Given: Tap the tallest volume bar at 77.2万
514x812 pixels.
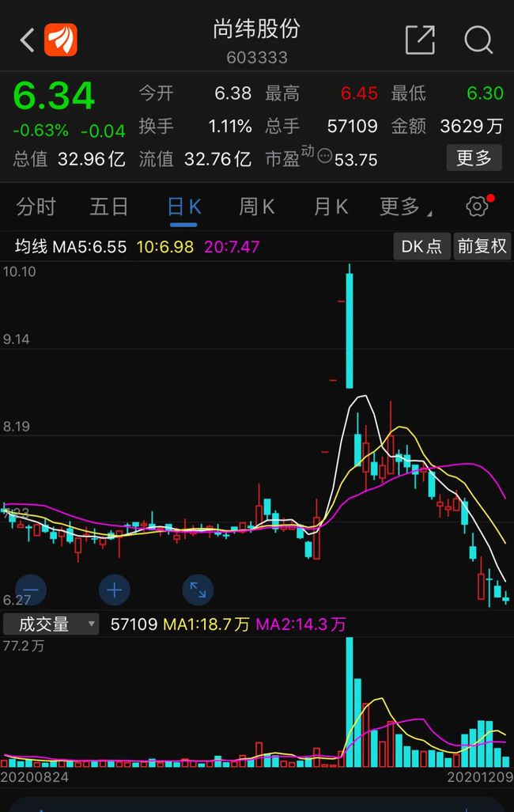Looking at the screenshot, I should (350, 702).
